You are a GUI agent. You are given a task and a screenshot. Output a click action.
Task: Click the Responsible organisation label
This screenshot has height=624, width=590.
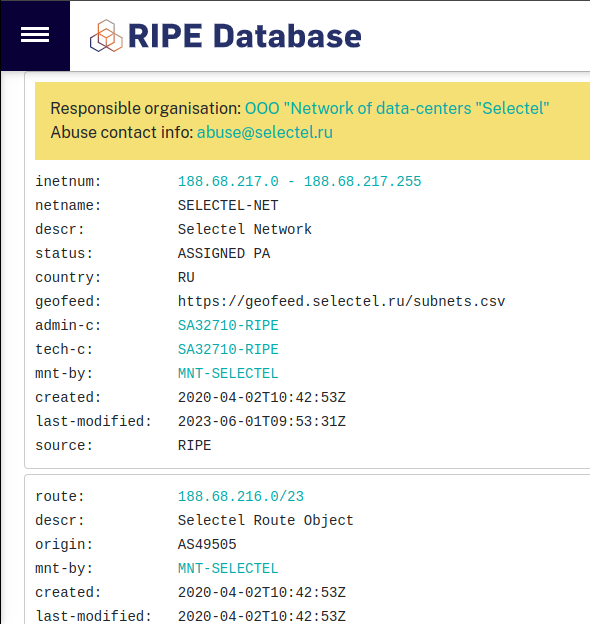(146, 108)
